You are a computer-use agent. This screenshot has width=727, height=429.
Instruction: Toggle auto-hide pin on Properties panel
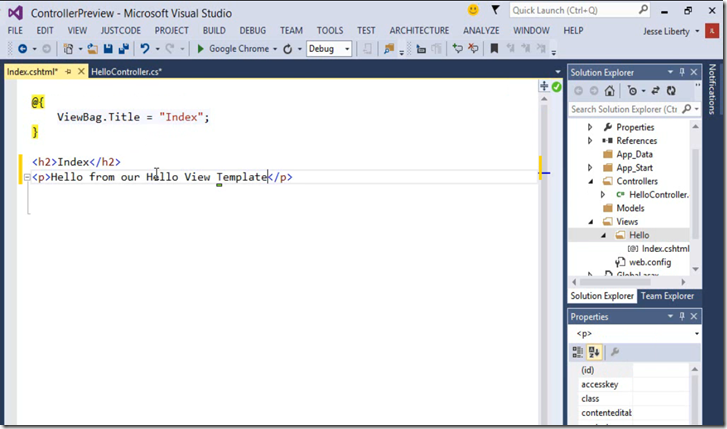pos(682,316)
